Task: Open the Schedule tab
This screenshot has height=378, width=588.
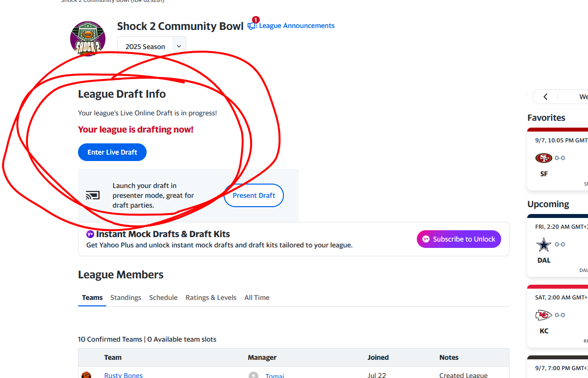Action: click(163, 297)
